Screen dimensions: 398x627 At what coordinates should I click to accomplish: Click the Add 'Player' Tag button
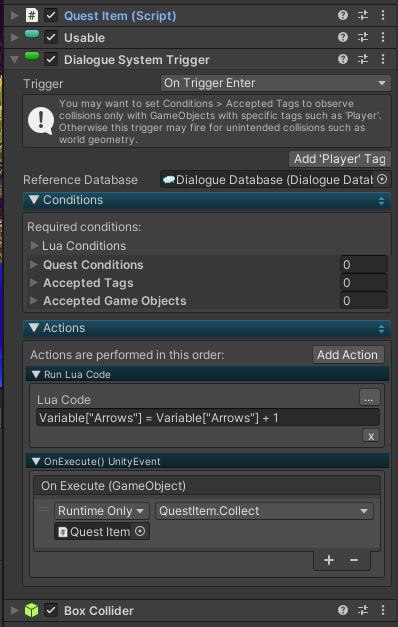(340, 159)
